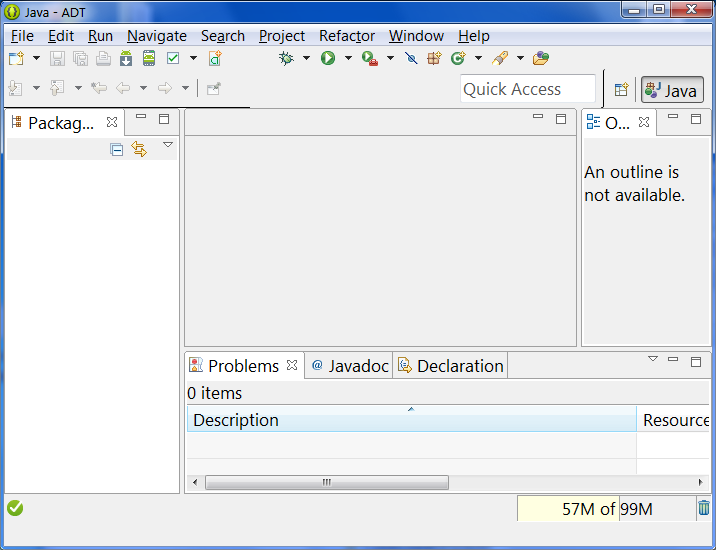Sort by the Description column header
The width and height of the screenshot is (716, 550).
pyautogui.click(x=411, y=418)
